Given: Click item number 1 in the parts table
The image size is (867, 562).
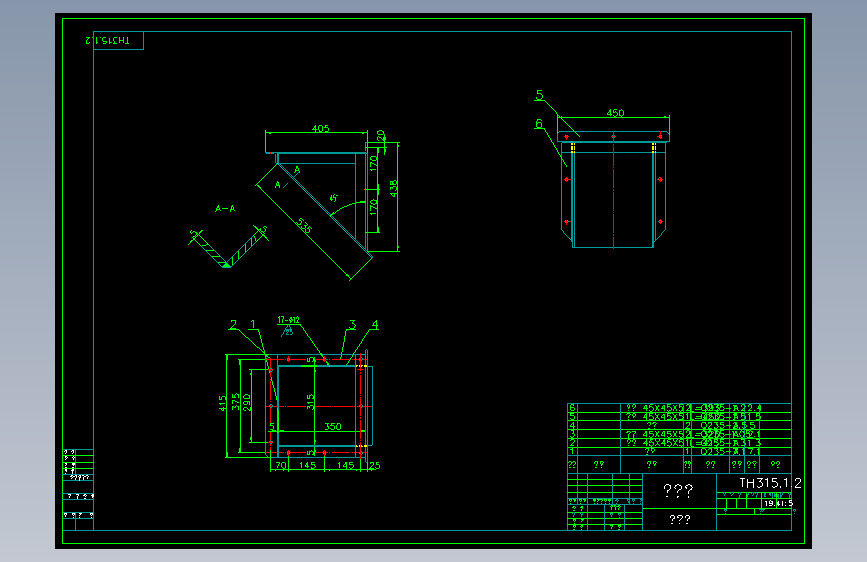Looking at the screenshot, I should (x=572, y=451).
